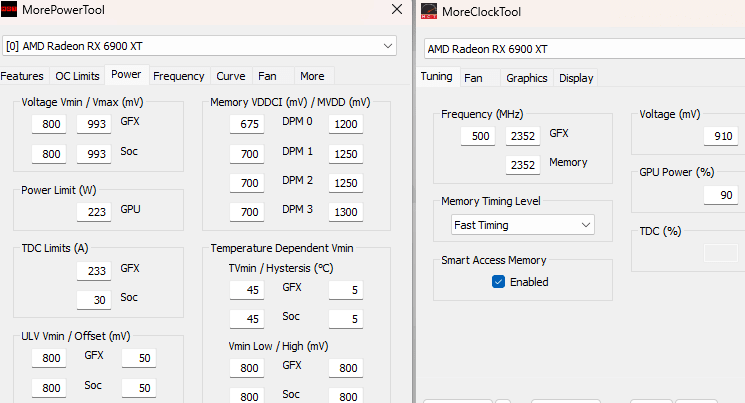
Task: Switch to the Graphics tab
Action: [x=526, y=78]
